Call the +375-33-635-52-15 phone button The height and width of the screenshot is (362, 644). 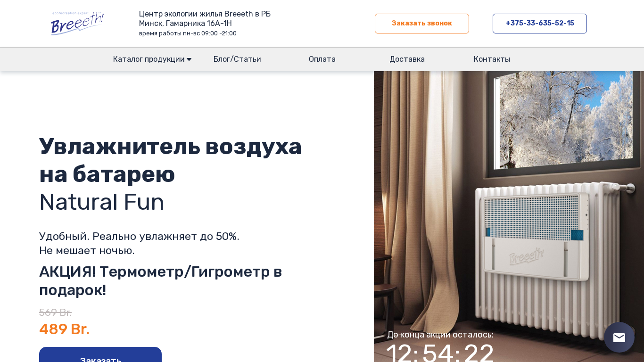pyautogui.click(x=540, y=24)
